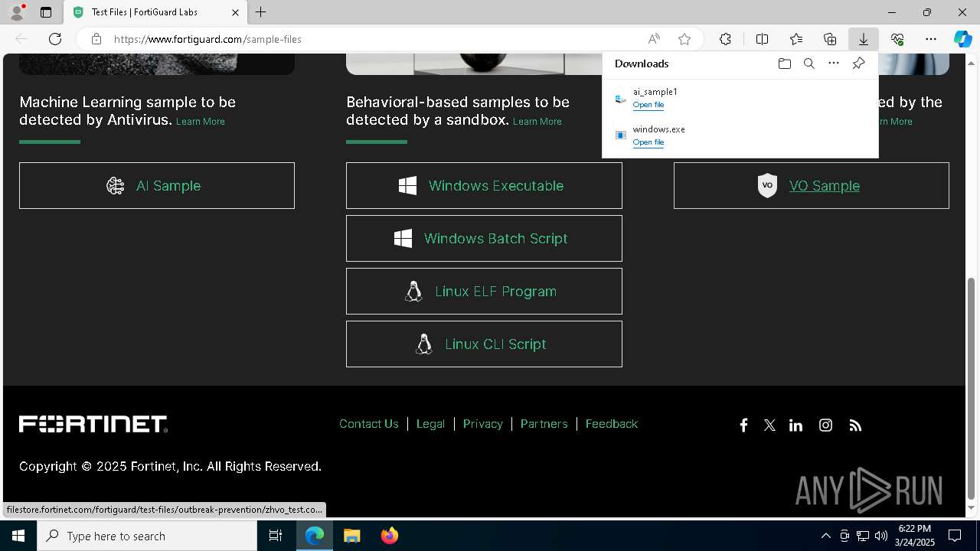Click the Fortinet footer logo
This screenshot has width=980, height=551.
coord(93,424)
